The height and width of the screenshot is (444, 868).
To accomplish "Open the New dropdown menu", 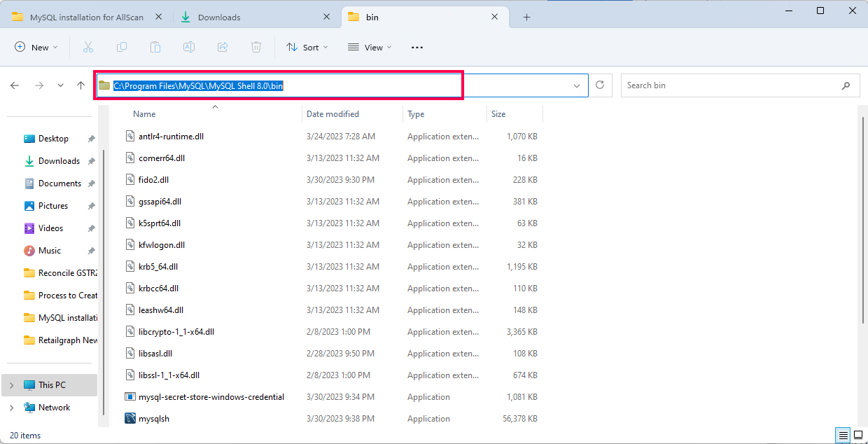I will [36, 48].
